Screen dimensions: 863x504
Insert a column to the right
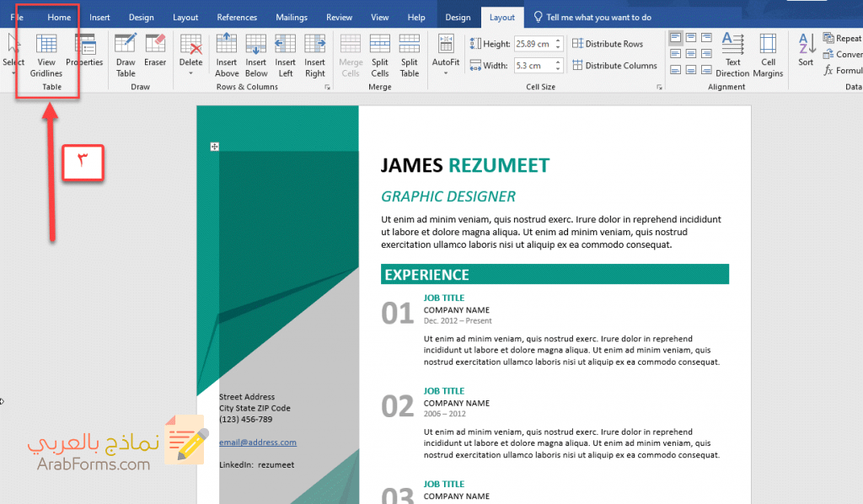pos(315,54)
